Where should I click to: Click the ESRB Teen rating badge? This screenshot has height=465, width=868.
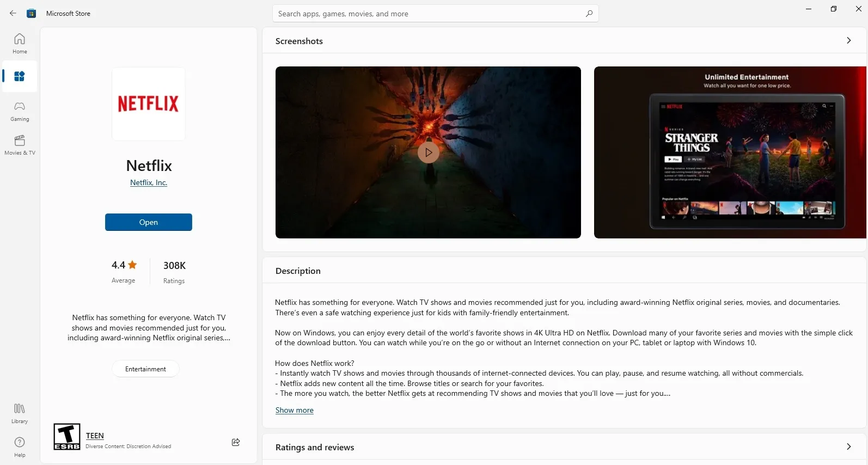tap(67, 437)
